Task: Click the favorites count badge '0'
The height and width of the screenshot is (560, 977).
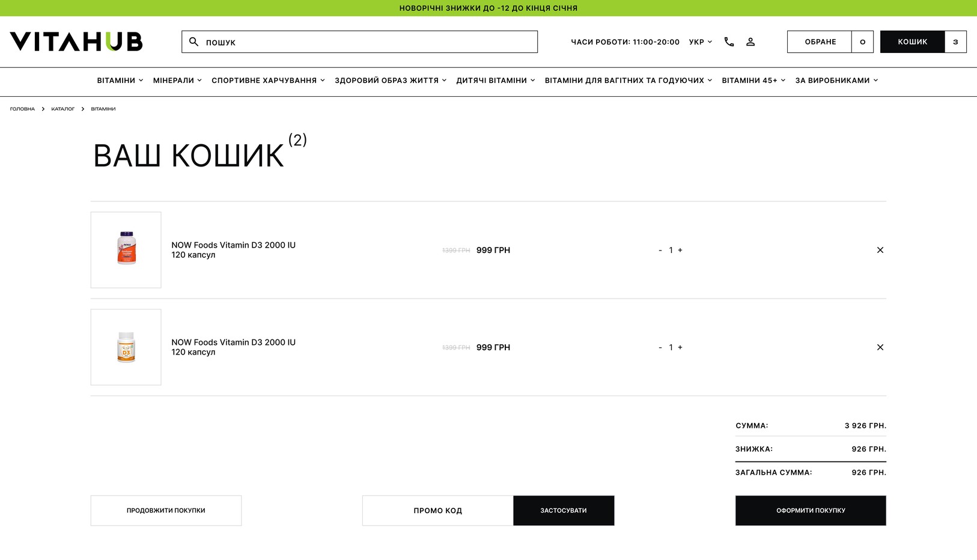Action: click(x=862, y=42)
